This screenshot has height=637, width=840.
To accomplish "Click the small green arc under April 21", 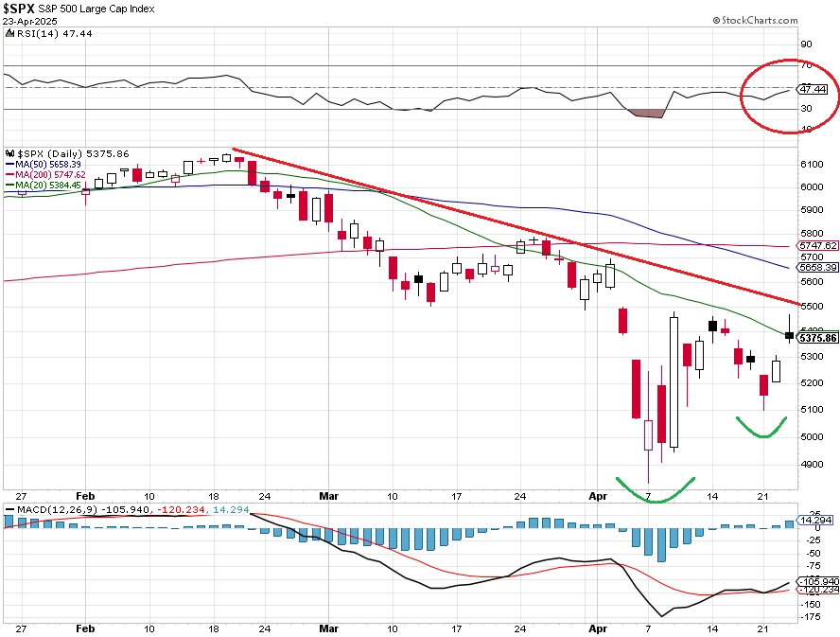I will point(761,427).
